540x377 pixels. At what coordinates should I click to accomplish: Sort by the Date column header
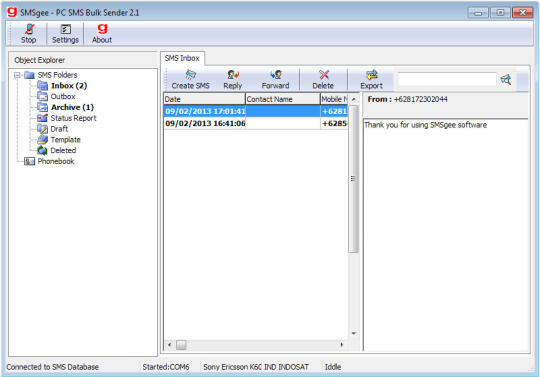pos(204,99)
